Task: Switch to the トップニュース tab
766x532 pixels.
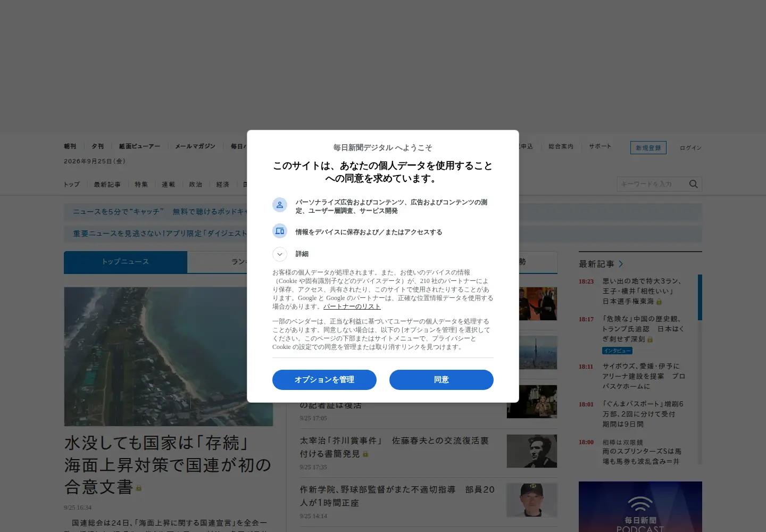Action: 126,262
